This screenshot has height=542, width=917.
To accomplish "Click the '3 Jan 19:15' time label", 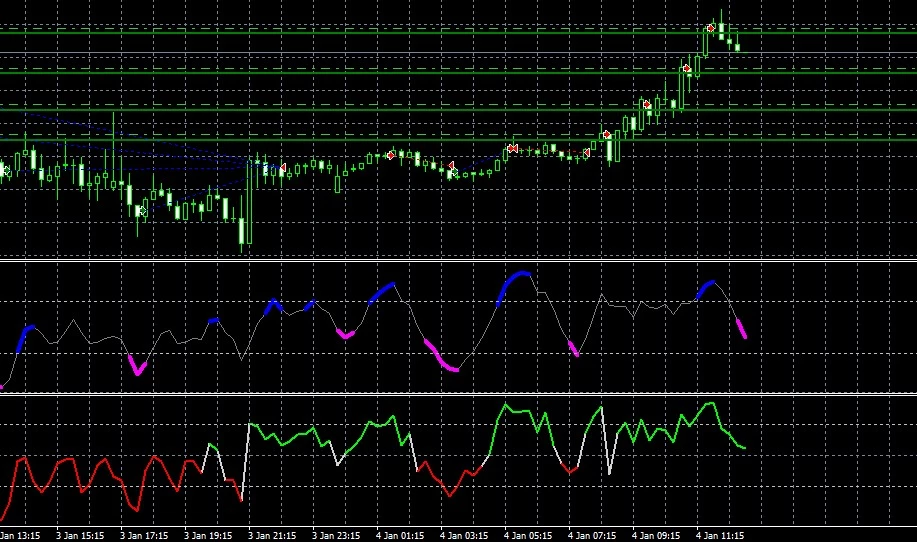I will pyautogui.click(x=208, y=535).
